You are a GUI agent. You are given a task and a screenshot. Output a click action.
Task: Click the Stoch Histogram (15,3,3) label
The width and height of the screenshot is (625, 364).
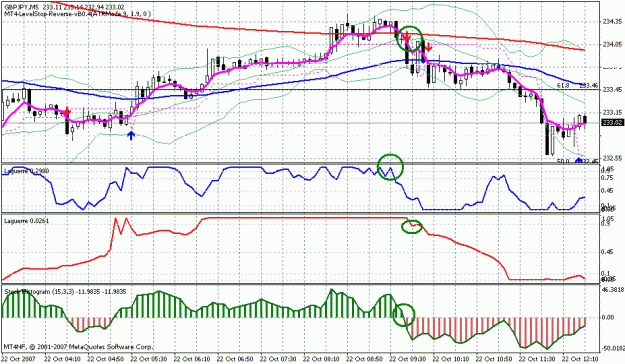tap(65, 292)
